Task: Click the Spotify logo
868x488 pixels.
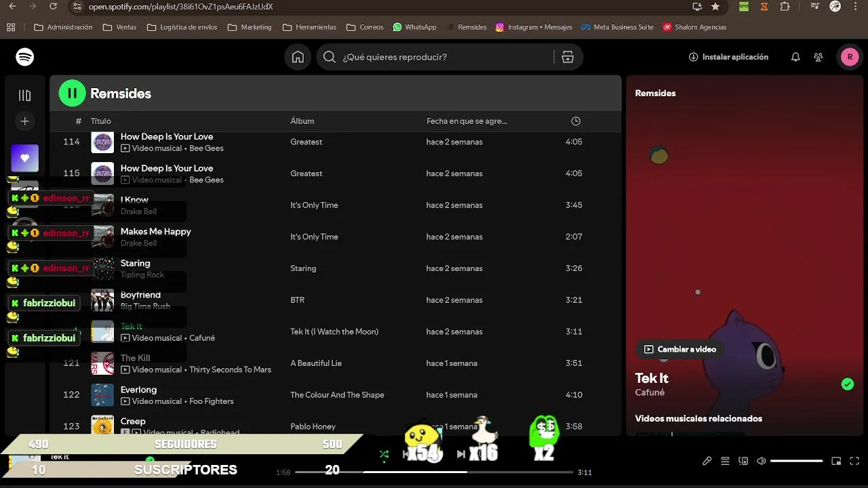Action: tap(25, 57)
